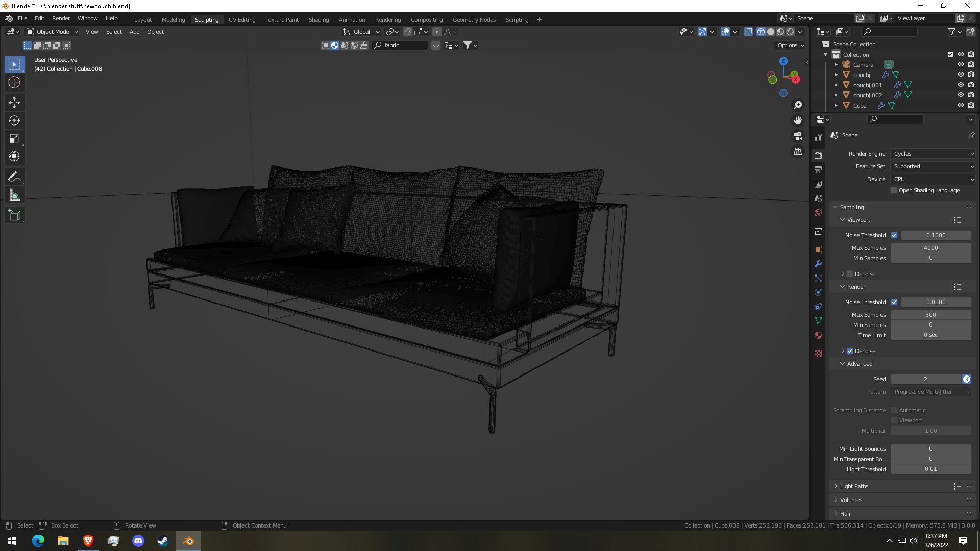Enable Open Shading Language checkbox
Image resolution: width=980 pixels, height=551 pixels.
point(894,190)
